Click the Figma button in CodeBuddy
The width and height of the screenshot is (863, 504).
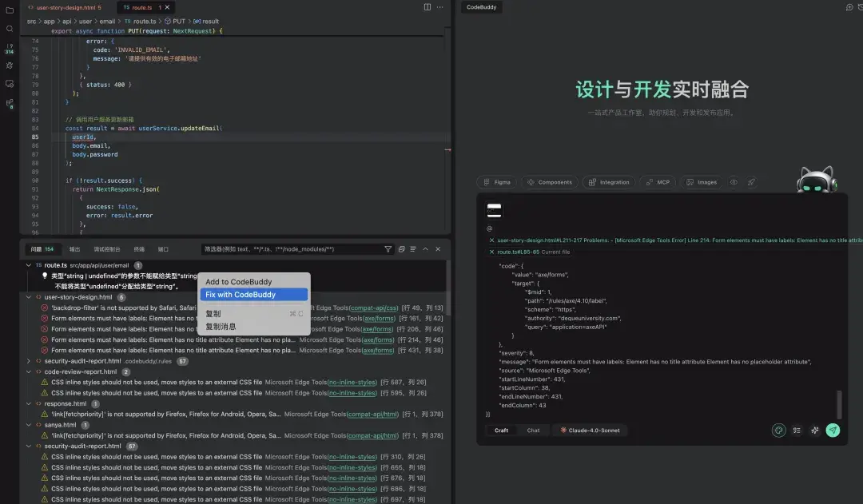click(496, 181)
